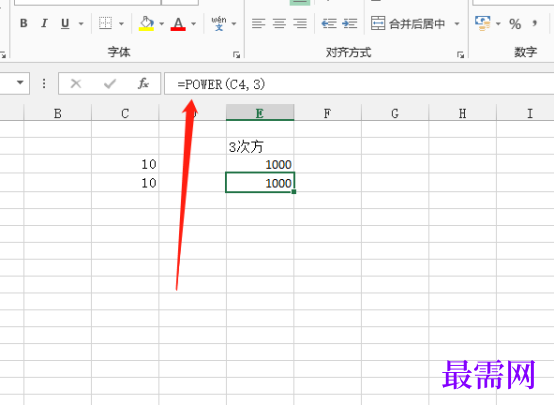Click formula bar three-dot handle
Image resolution: width=554 pixels, height=406 pixels.
coord(44,84)
